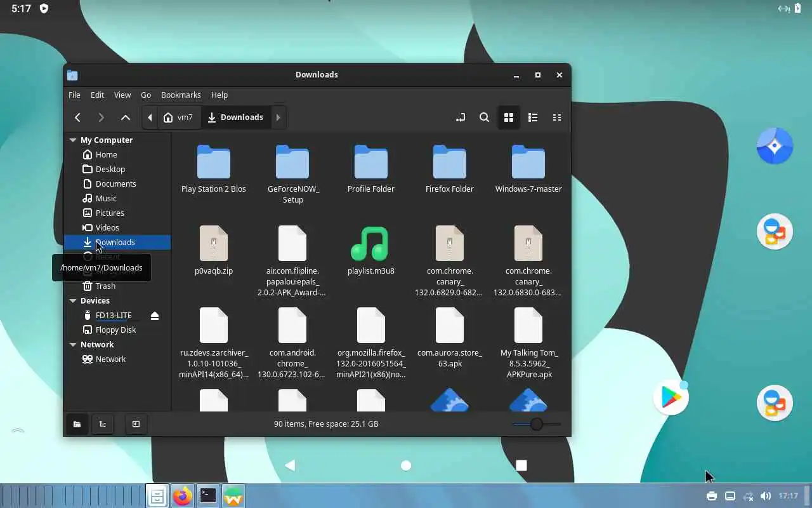Open the Play Store desktop icon
The height and width of the screenshot is (508, 812).
[x=671, y=398]
